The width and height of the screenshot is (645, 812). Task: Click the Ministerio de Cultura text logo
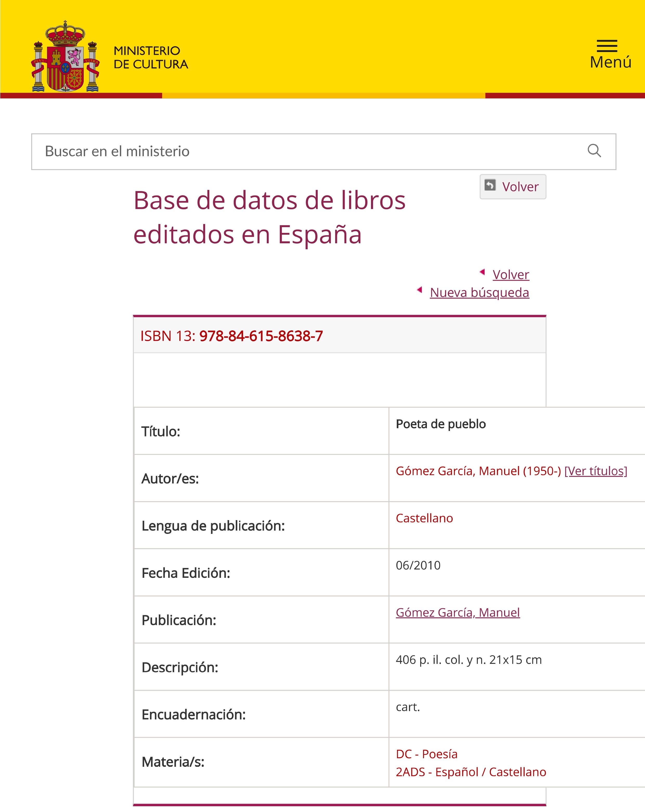click(x=150, y=57)
